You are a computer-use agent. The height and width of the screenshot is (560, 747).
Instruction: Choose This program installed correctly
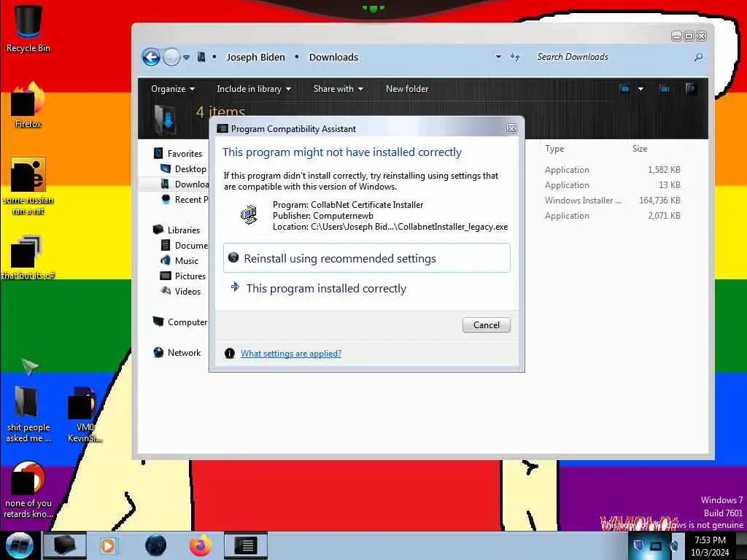pyautogui.click(x=366, y=288)
